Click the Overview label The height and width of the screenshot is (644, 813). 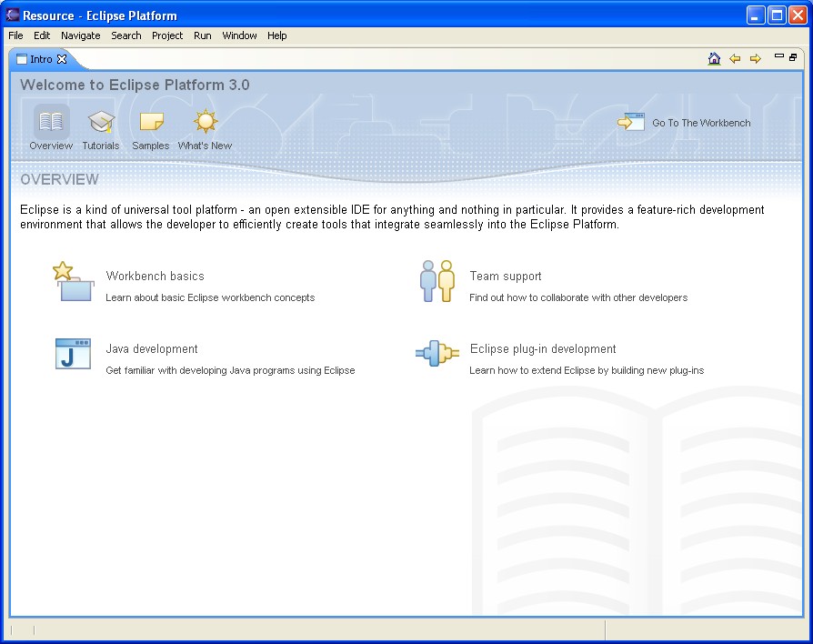coord(51,146)
